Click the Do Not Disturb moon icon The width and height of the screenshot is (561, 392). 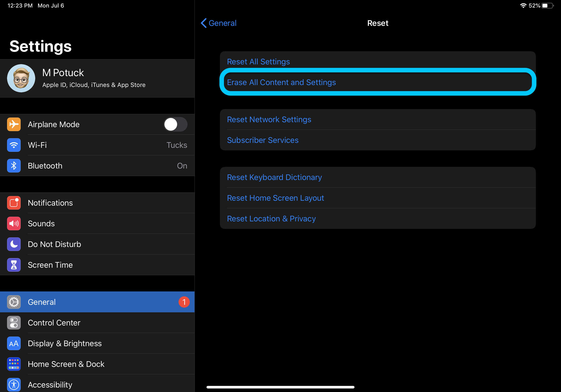pos(14,244)
